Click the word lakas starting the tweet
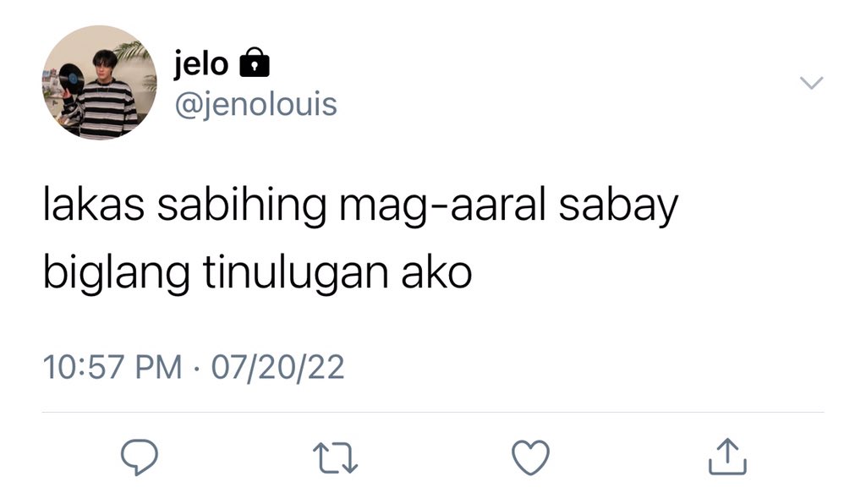Viewport: 866px width, 504px height. (x=94, y=205)
